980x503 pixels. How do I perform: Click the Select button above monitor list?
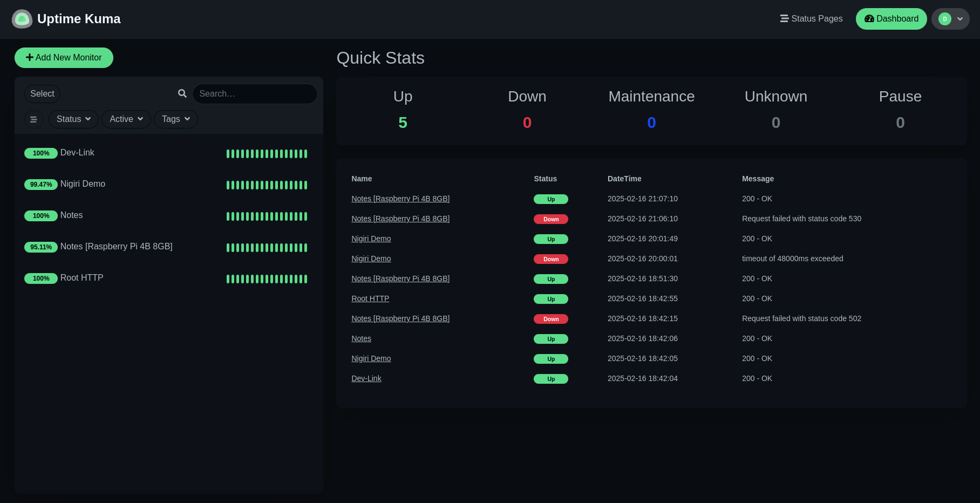42,94
